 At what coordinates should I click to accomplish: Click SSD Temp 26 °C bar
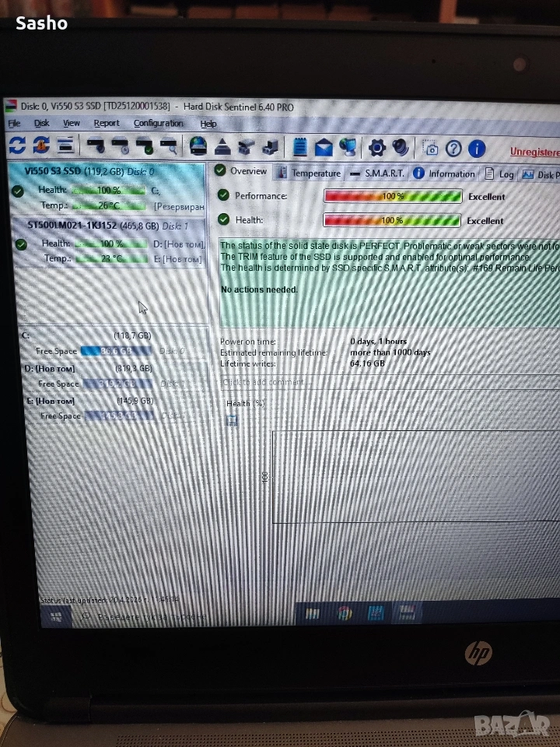coord(109,205)
